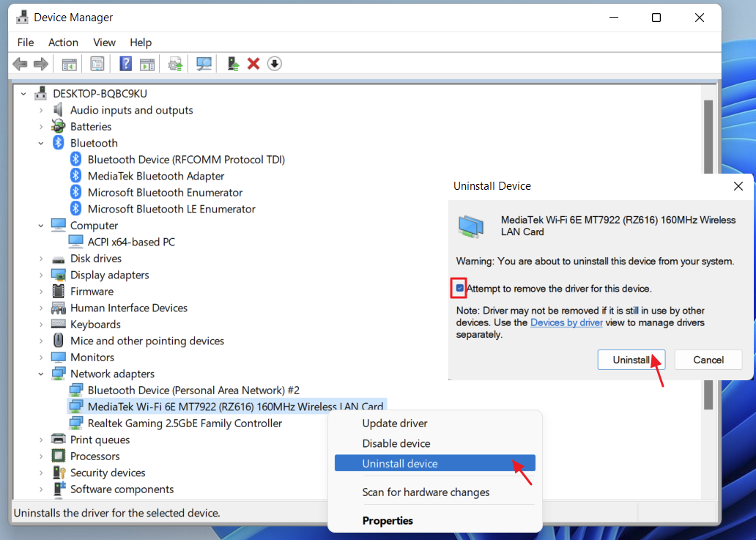Viewport: 756px width, 540px height.
Task: Choose Update driver in context menu
Action: pos(394,424)
